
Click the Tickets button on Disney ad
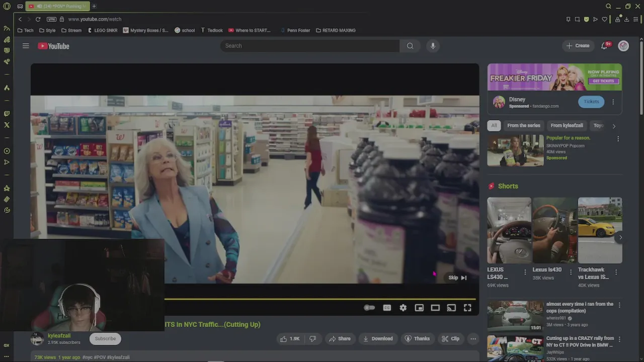(x=591, y=102)
